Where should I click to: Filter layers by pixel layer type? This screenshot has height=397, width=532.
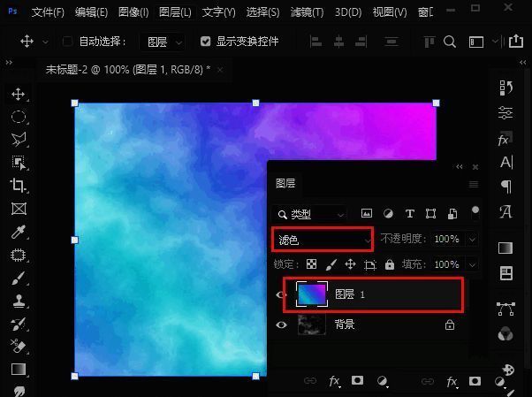367,213
